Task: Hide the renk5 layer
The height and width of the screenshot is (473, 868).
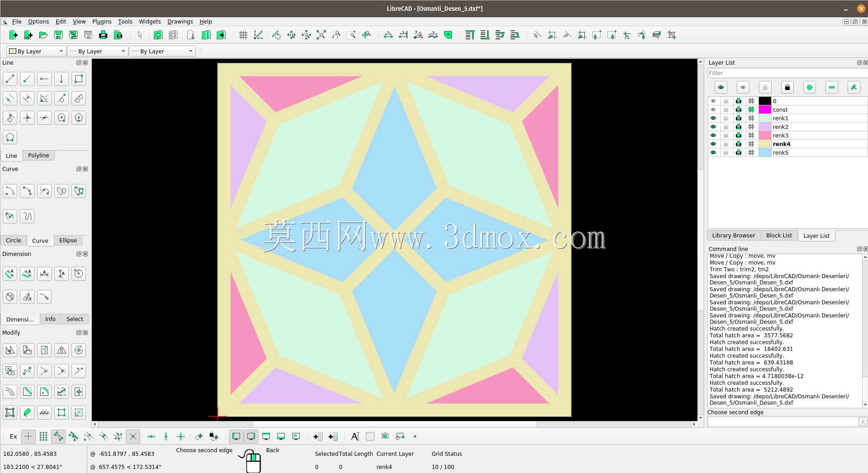Action: 713,152
